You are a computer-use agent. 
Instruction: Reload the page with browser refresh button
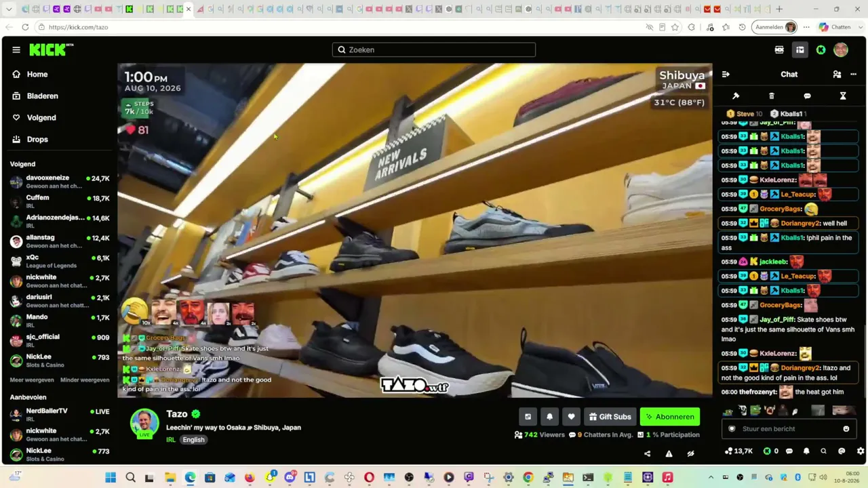click(25, 27)
